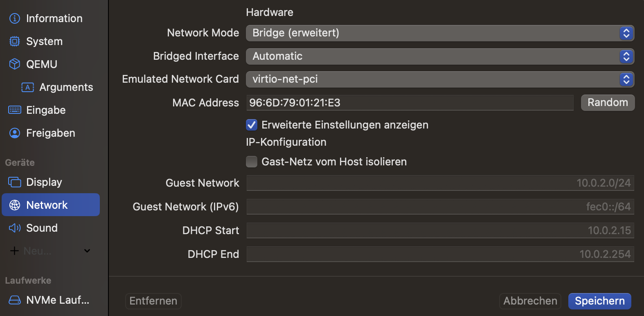Image resolution: width=644 pixels, height=316 pixels.
Task: Expand the Bridged Interface dropdown
Action: [440, 56]
